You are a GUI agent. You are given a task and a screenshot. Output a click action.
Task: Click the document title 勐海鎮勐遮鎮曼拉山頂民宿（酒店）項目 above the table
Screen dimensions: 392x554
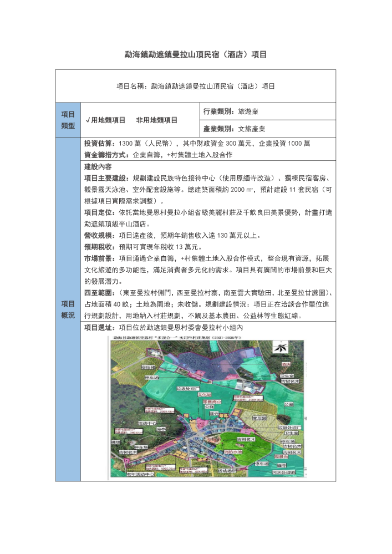tap(196, 54)
